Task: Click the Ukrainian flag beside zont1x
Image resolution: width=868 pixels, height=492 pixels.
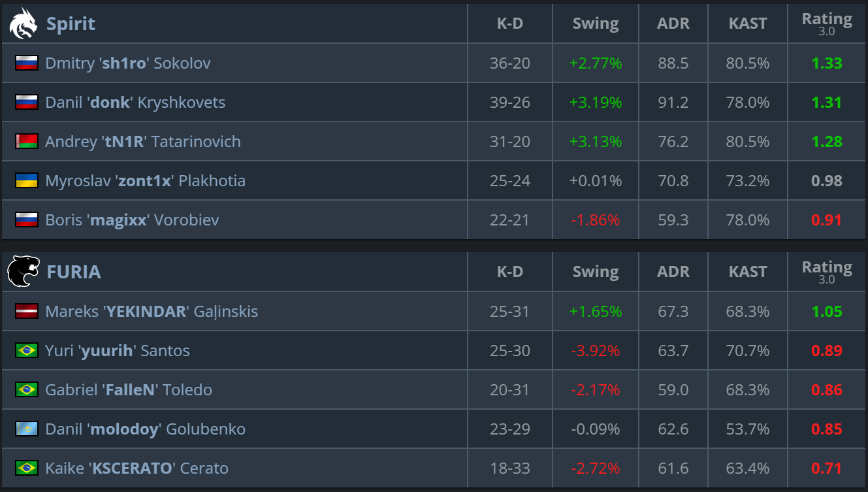Action: click(27, 180)
